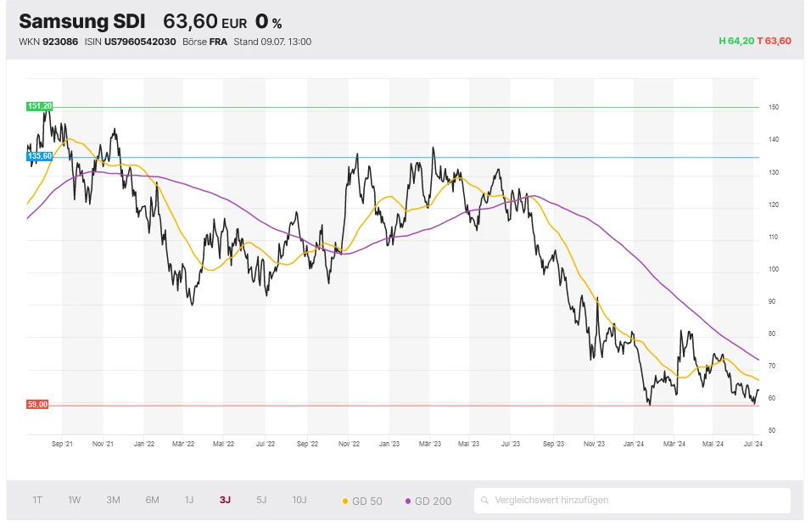Show the 6M chart period
Viewport: 811px width, 532px height.
point(152,501)
